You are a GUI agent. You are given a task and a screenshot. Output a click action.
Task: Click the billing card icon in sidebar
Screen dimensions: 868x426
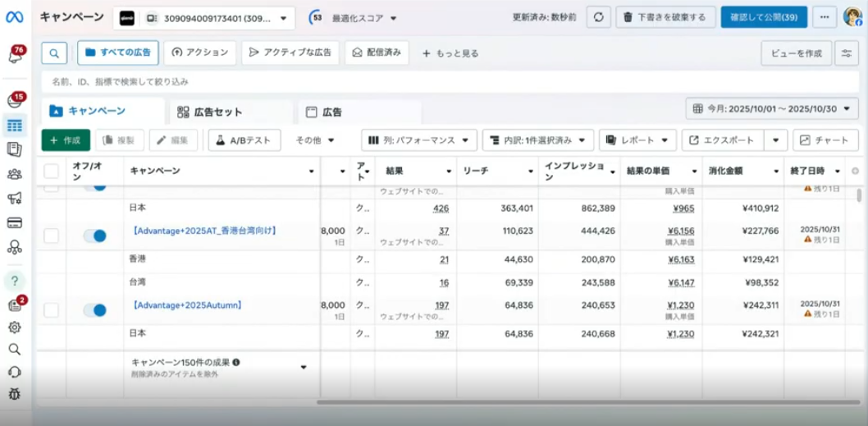point(14,222)
